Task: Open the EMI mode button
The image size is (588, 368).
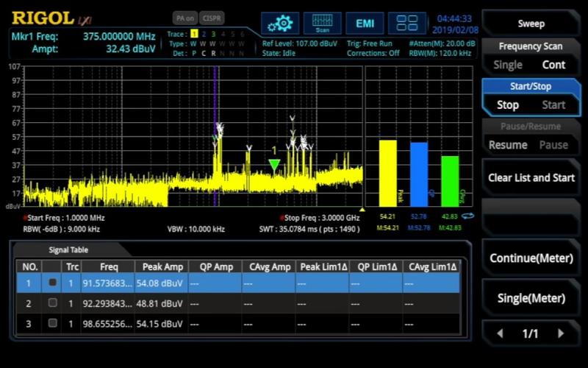Action: (365, 24)
